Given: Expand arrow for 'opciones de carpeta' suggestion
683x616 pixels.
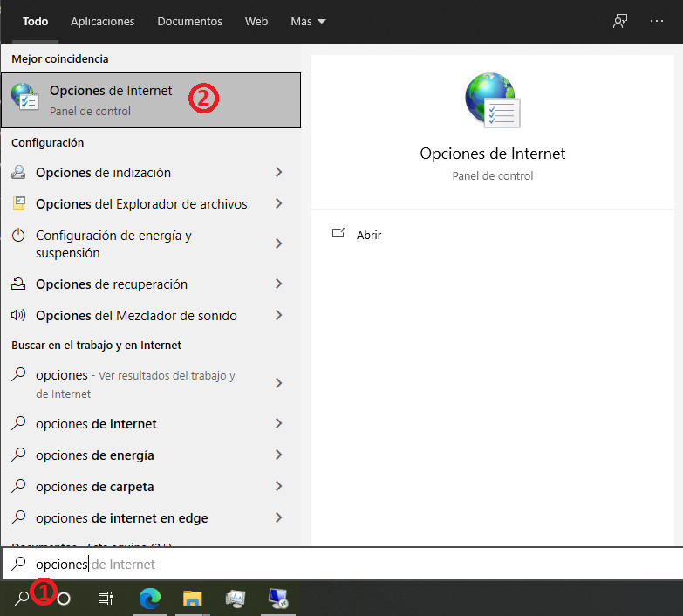Looking at the screenshot, I should [x=279, y=486].
